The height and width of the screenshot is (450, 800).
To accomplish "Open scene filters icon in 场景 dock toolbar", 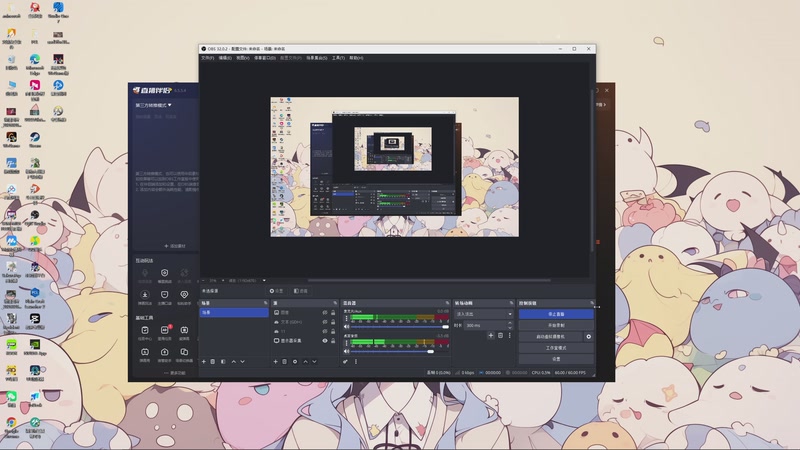I will pos(223,362).
